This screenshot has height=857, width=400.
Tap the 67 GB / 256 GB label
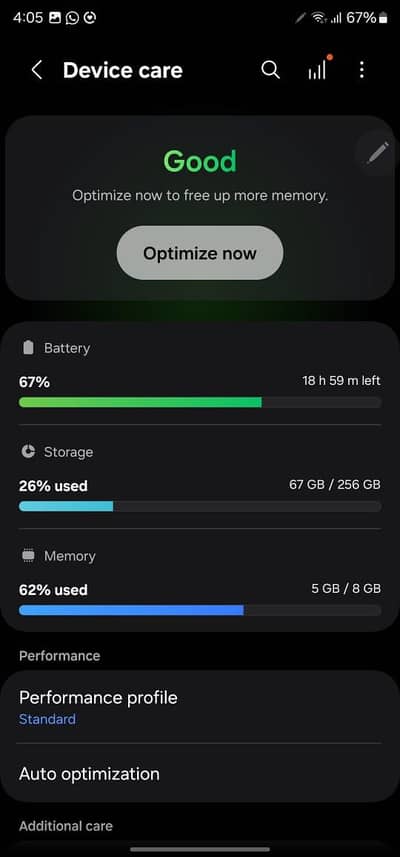pos(335,484)
